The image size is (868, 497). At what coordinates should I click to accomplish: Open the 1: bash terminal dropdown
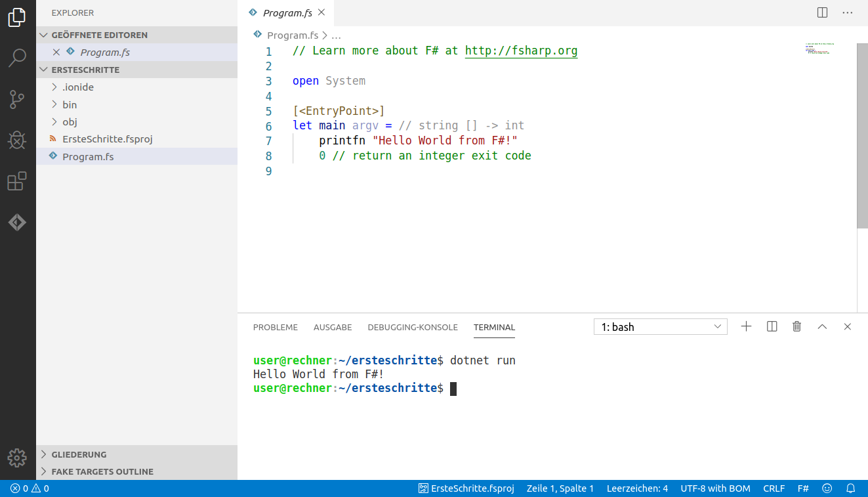(660, 326)
